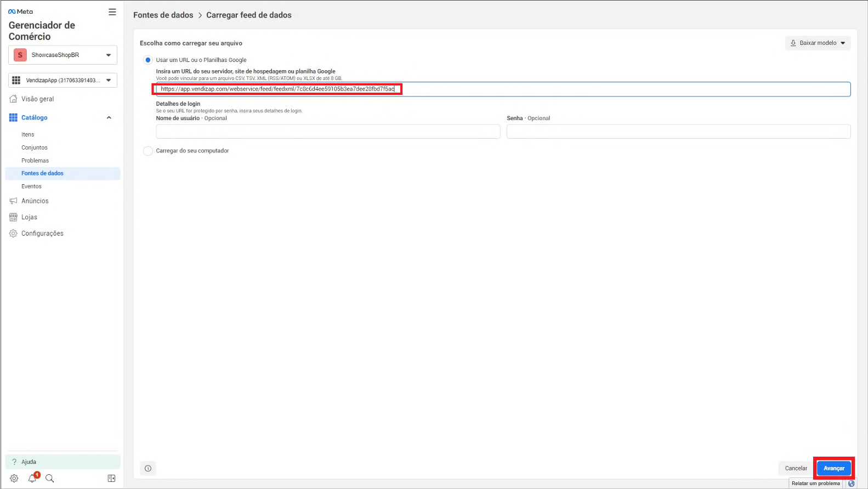Click the Meta logo

(x=20, y=12)
